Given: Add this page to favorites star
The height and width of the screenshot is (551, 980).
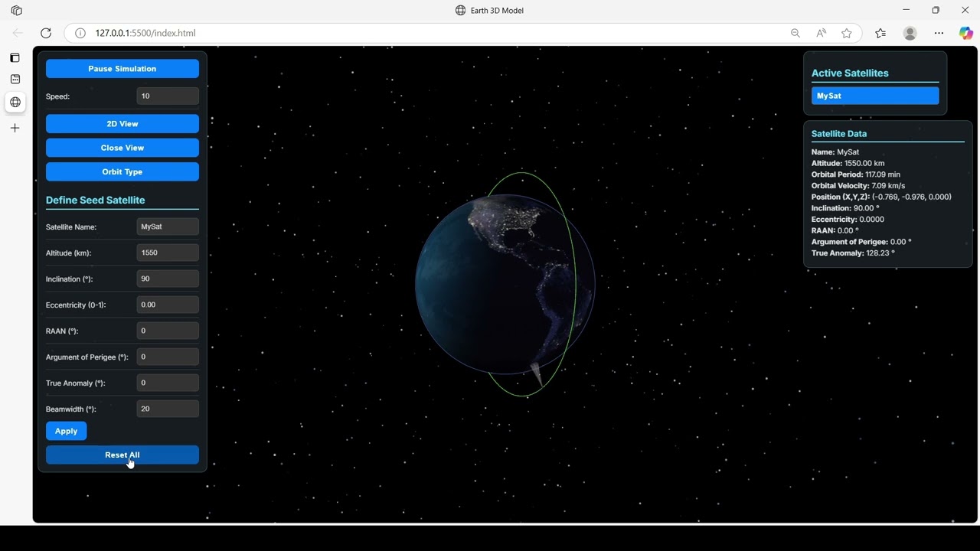Looking at the screenshot, I should point(847,33).
